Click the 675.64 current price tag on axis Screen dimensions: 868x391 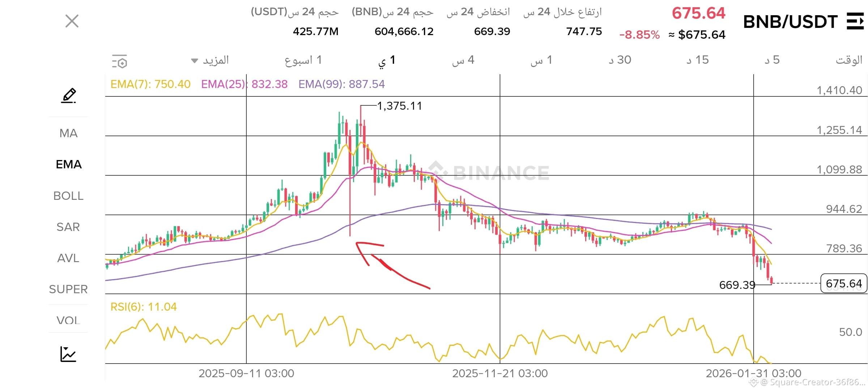[844, 283]
